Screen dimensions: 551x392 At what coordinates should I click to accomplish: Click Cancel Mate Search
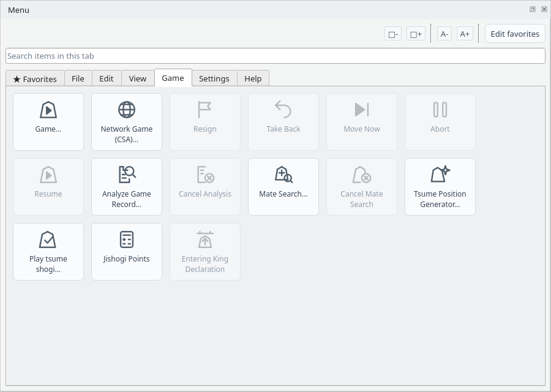tap(362, 187)
